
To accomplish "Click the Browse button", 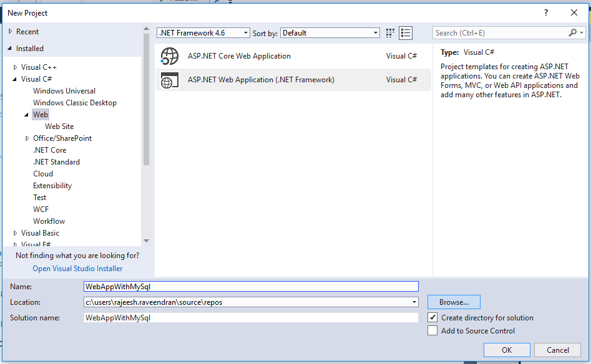I will pyautogui.click(x=454, y=302).
